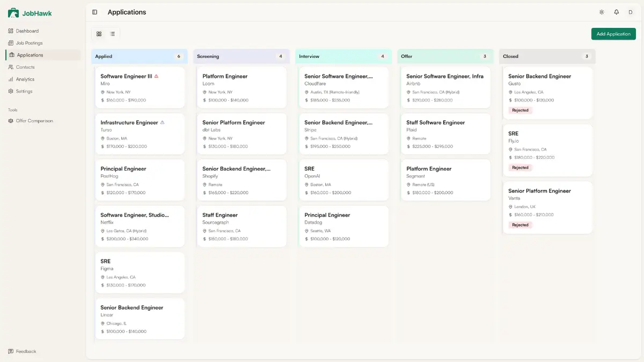Click warning icon on Software Engineer III
The width and height of the screenshot is (644, 362).
coord(156,76)
